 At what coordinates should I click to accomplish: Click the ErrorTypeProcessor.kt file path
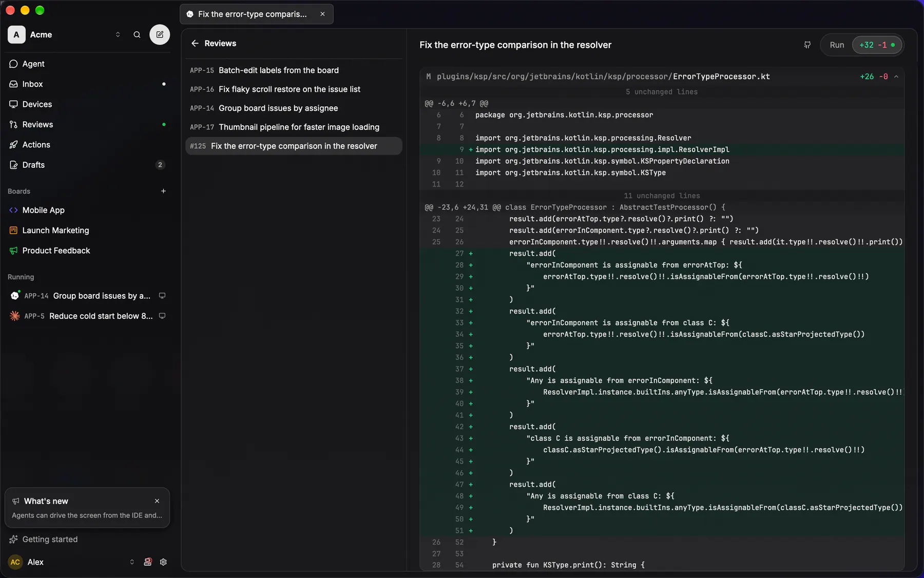tap(603, 76)
